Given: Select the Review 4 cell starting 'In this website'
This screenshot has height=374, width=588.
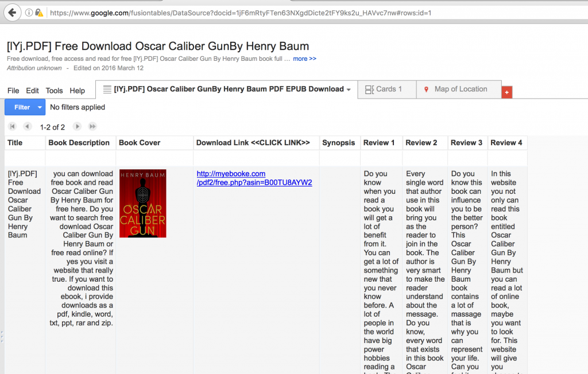Looking at the screenshot, I should pos(506,270).
